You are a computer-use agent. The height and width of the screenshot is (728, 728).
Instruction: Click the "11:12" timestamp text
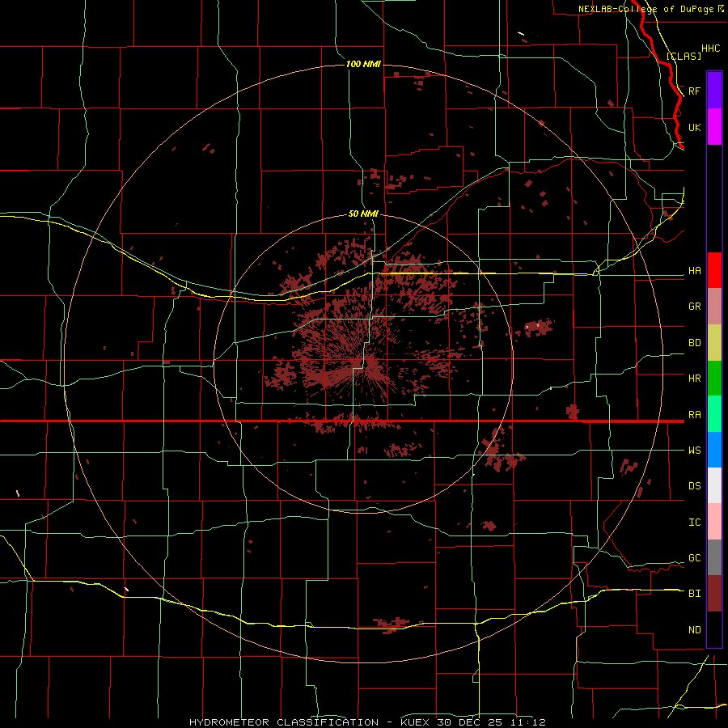[527, 722]
